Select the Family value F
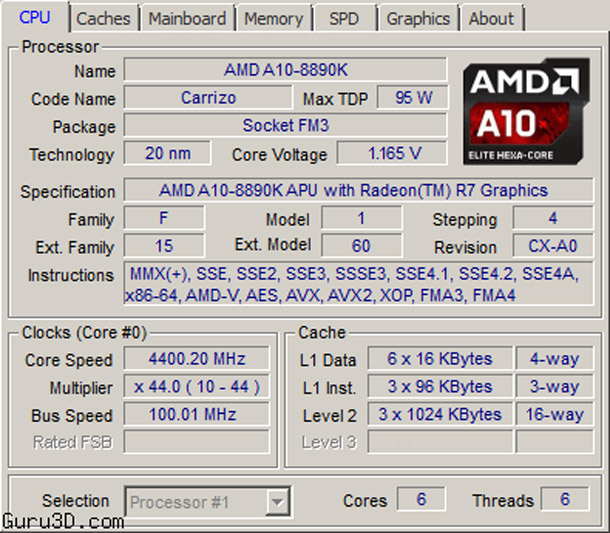 [x=164, y=218]
